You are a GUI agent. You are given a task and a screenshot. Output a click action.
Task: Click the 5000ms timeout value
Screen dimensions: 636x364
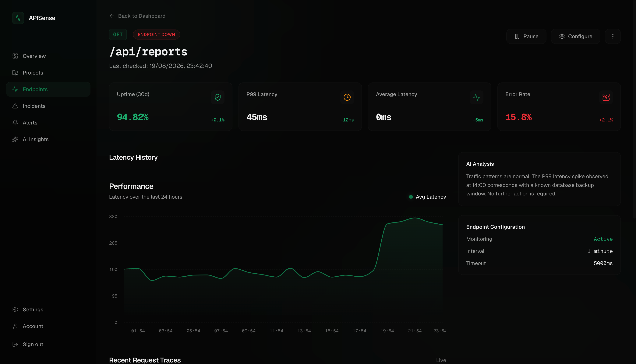[603, 263]
